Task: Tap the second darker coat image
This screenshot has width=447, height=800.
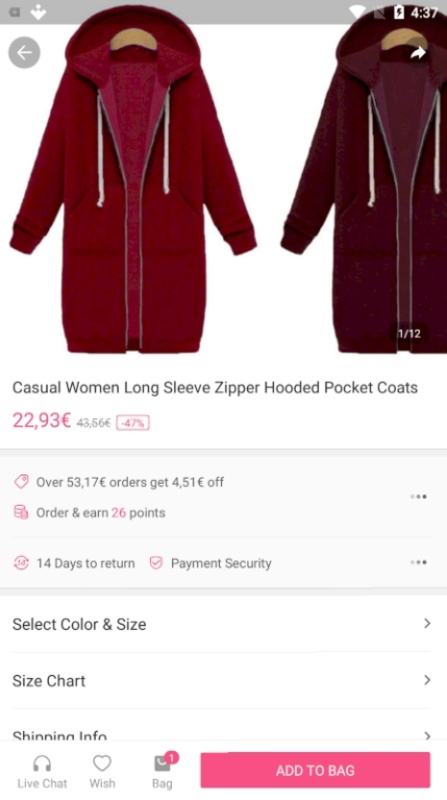Action: (x=365, y=184)
